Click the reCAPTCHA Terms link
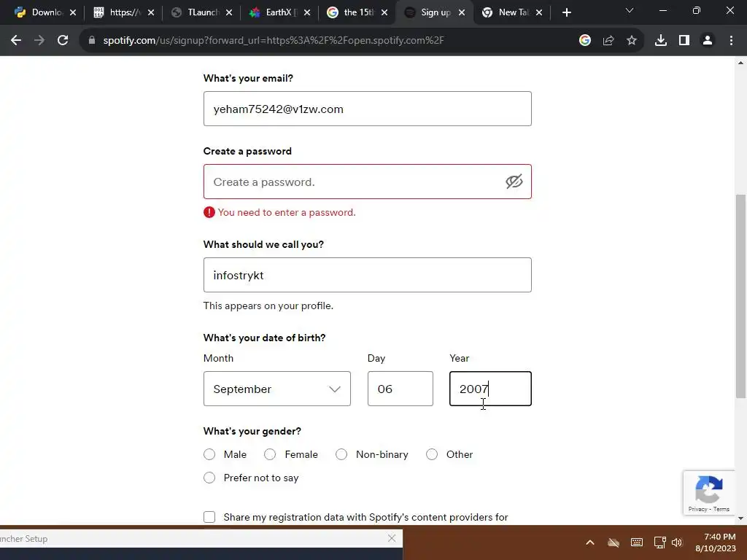The height and width of the screenshot is (560, 747). pos(721,509)
